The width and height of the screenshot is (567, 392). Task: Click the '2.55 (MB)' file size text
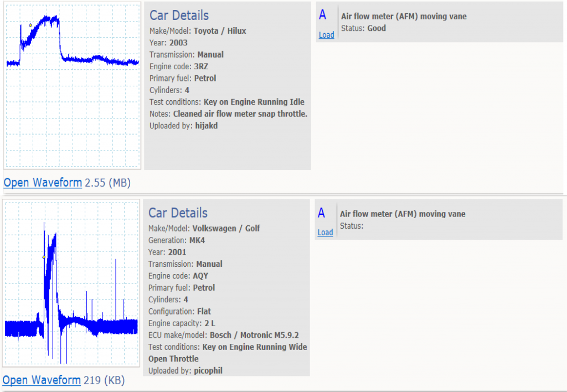pyautogui.click(x=108, y=183)
